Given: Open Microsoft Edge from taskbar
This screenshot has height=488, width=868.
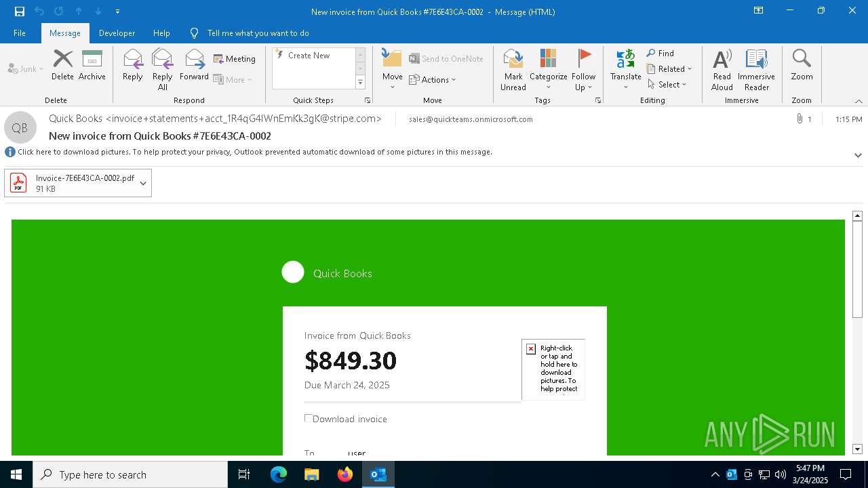Looking at the screenshot, I should 279,474.
